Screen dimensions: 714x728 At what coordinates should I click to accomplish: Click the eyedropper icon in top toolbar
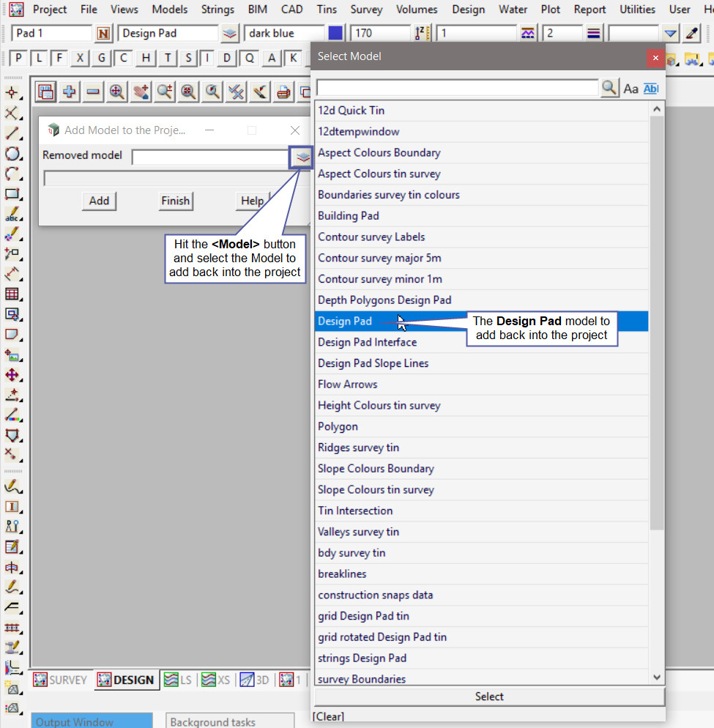pos(692,34)
